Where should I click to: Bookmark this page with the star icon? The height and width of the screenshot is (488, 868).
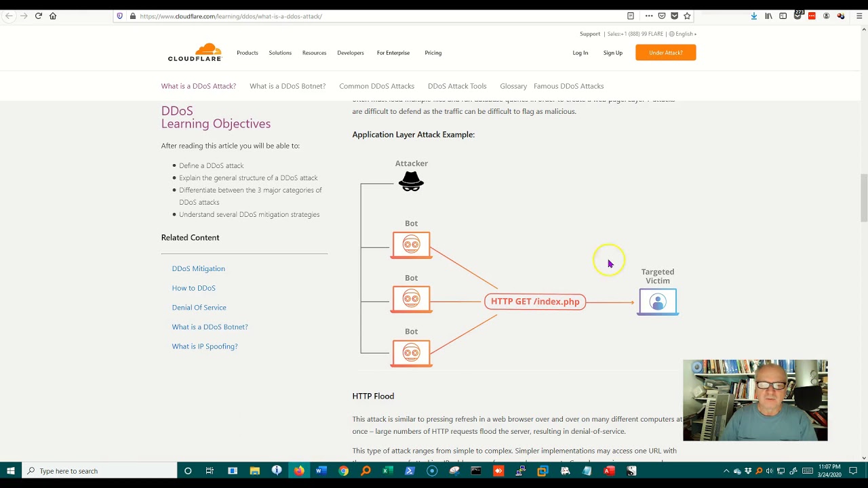687,16
